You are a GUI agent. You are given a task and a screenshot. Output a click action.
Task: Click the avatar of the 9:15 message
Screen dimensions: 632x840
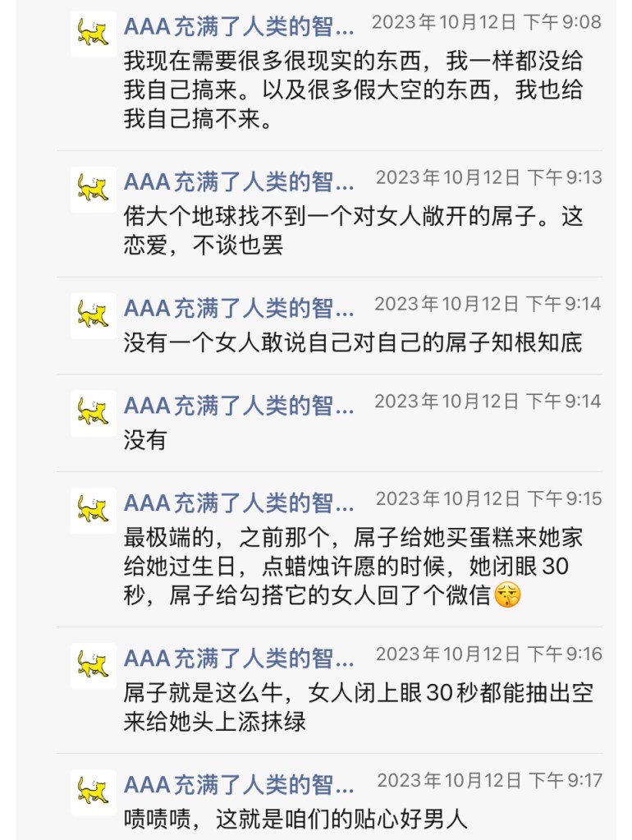click(93, 510)
